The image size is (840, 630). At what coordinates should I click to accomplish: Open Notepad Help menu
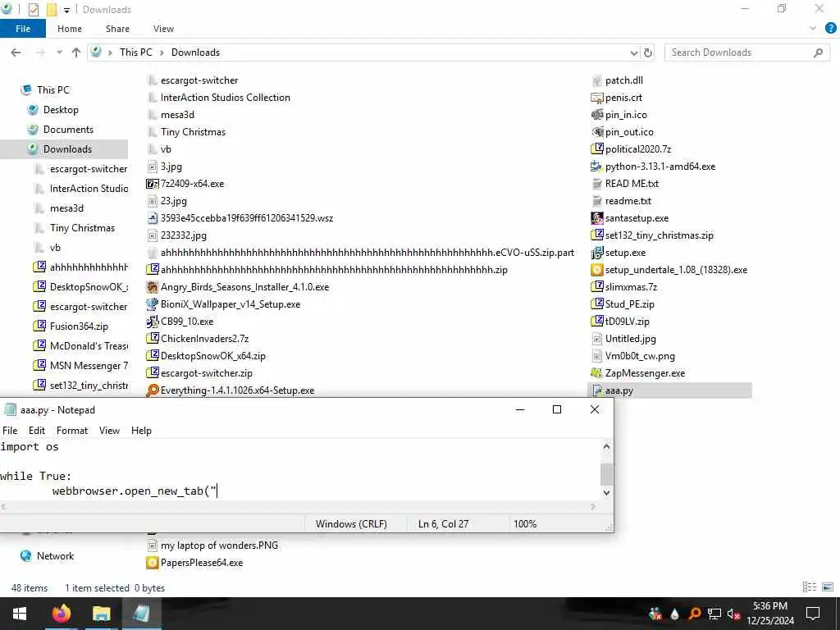click(x=141, y=431)
